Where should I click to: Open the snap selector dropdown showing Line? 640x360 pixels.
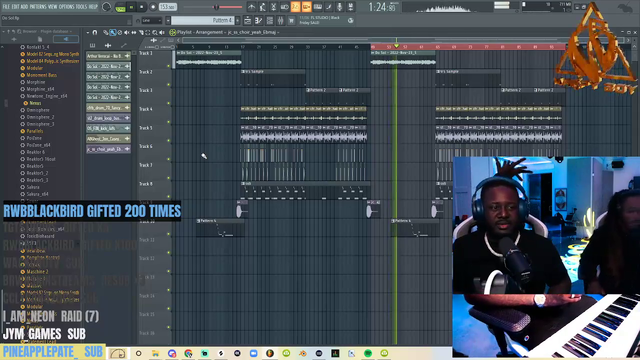[151, 20]
